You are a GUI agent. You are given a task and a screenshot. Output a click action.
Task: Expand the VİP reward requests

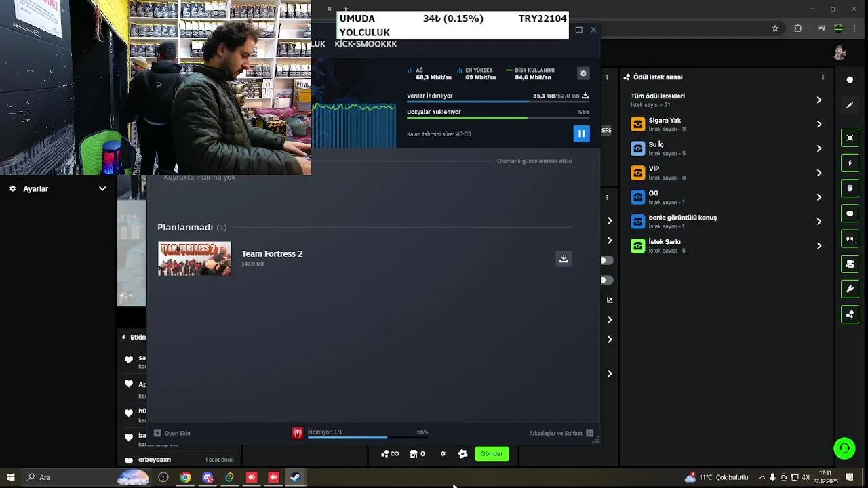click(x=819, y=173)
